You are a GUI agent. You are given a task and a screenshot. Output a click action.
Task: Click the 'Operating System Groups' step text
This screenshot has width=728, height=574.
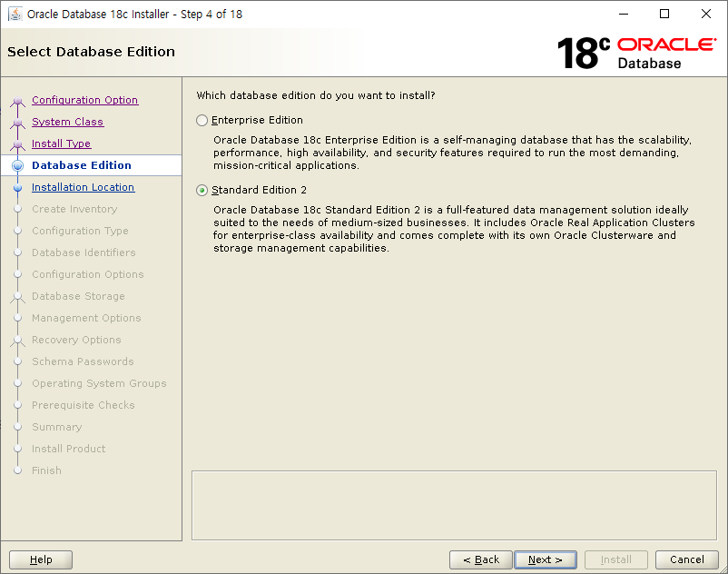pos(99,383)
